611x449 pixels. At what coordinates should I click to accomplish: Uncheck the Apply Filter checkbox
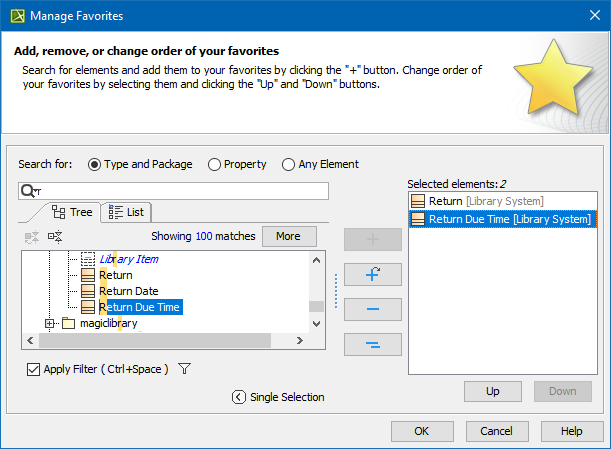coord(34,369)
